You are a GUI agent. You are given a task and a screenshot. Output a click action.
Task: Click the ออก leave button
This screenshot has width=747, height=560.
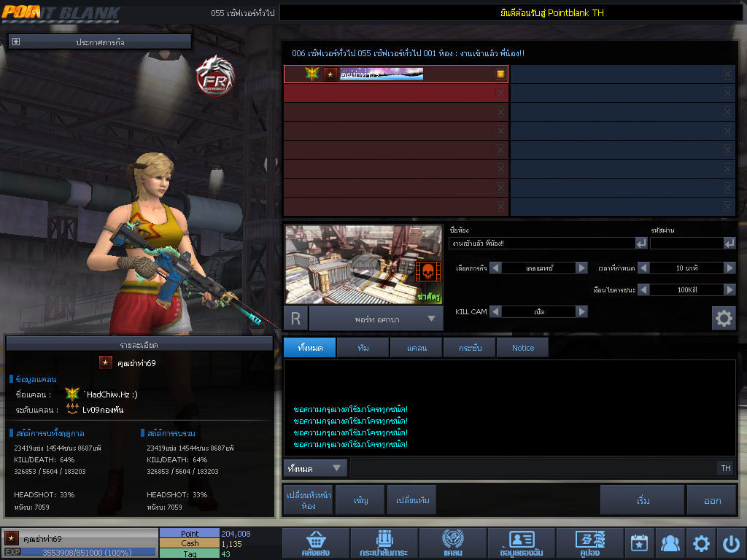coord(712,500)
